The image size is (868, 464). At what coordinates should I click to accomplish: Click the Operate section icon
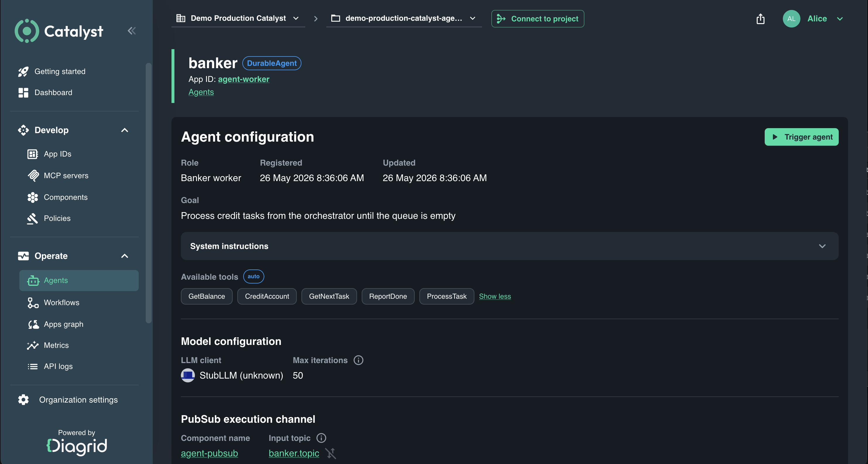pos(23,256)
